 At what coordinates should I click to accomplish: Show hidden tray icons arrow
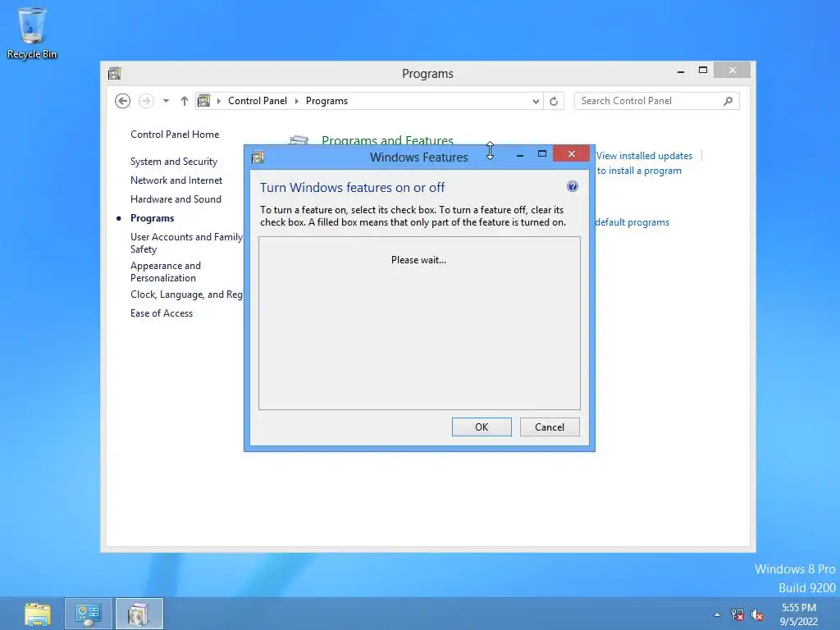(x=717, y=614)
